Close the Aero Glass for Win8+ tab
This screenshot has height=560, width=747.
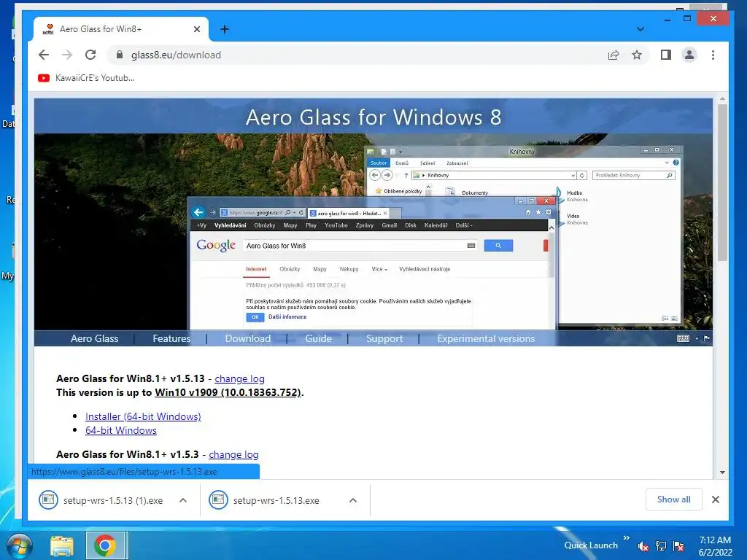(x=197, y=29)
